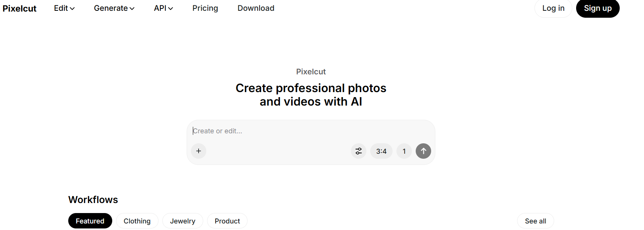Open the Pricing page
644x230 pixels.
pyautogui.click(x=205, y=8)
